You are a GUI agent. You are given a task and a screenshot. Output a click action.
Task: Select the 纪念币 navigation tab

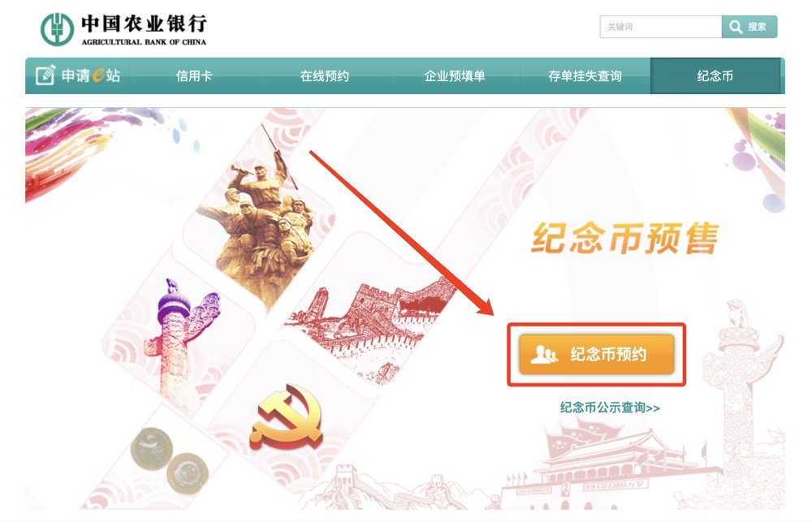(x=715, y=76)
